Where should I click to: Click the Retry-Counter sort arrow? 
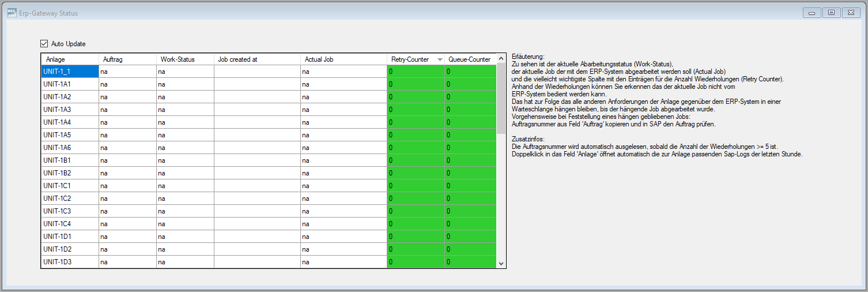[440, 59]
